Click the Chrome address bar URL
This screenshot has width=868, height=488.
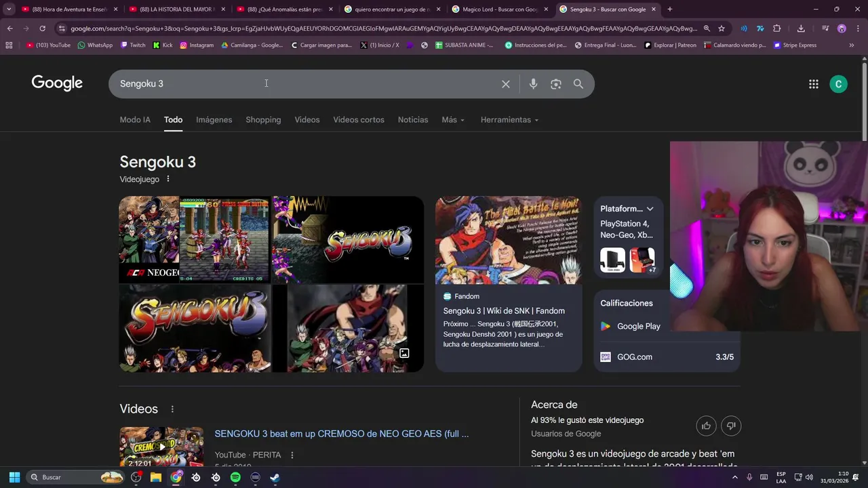[x=383, y=28]
